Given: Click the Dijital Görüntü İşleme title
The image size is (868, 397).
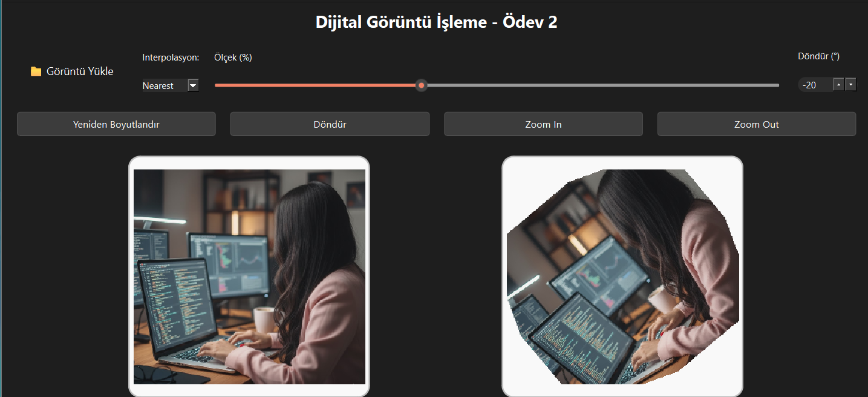Looking at the screenshot, I should click(437, 22).
